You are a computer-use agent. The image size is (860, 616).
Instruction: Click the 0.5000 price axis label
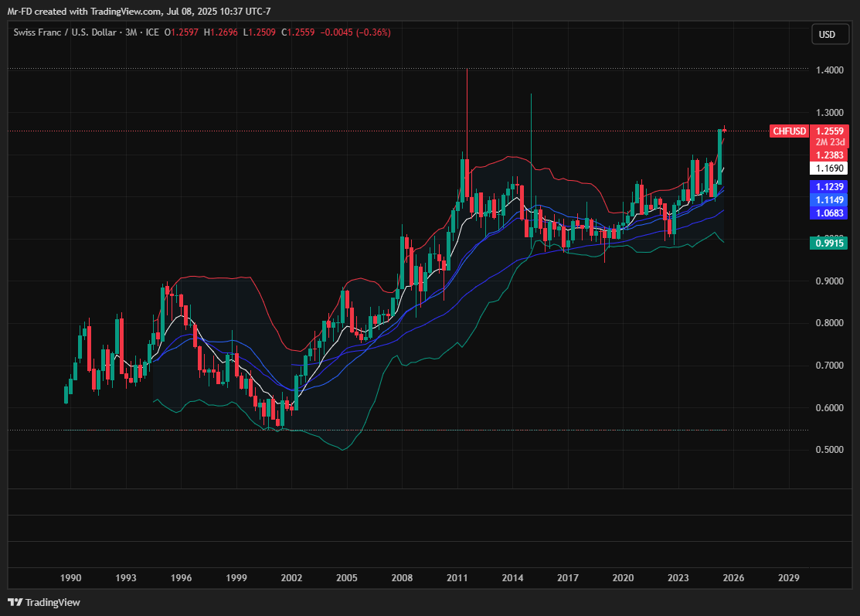click(829, 450)
